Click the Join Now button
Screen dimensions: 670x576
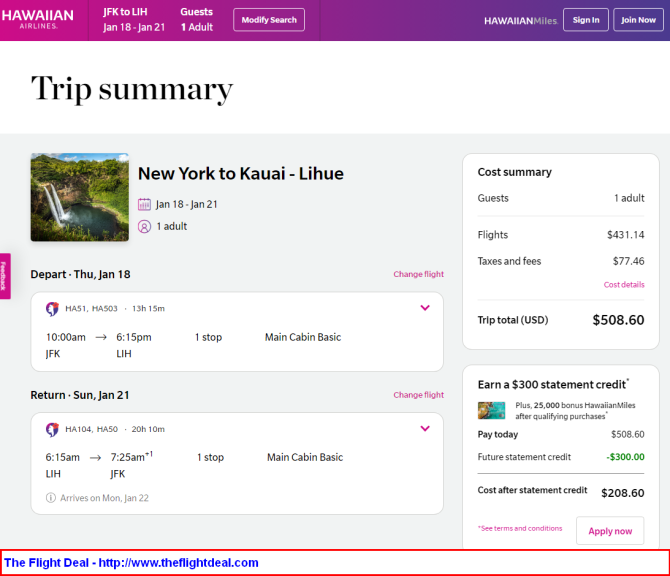[x=638, y=20]
